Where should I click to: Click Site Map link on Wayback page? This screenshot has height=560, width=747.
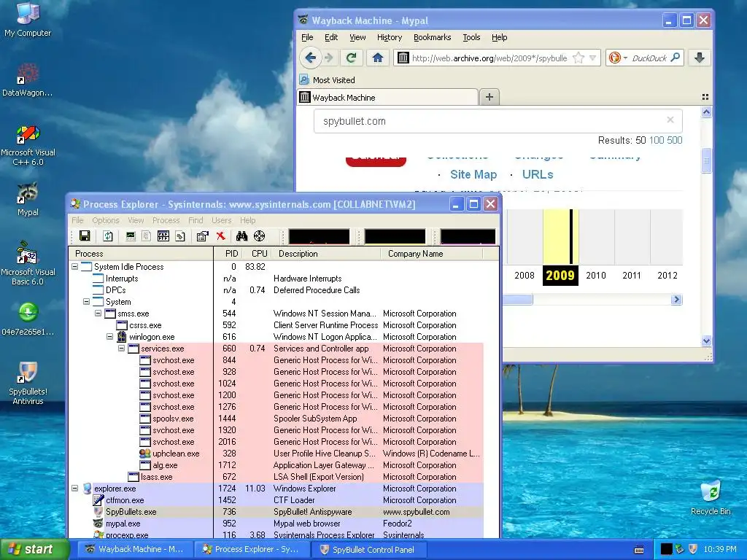473,175
